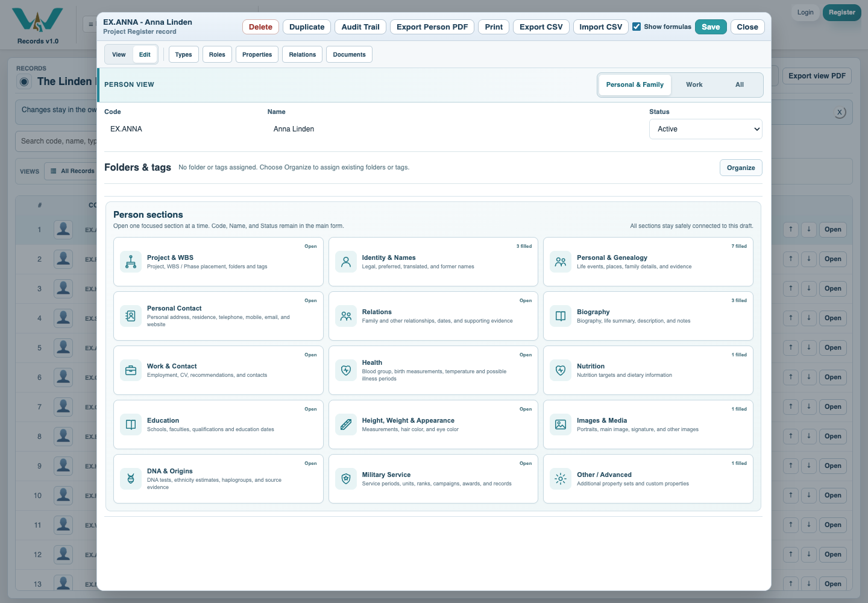Open the Height, Weight & Appearance ruler icon

click(346, 425)
